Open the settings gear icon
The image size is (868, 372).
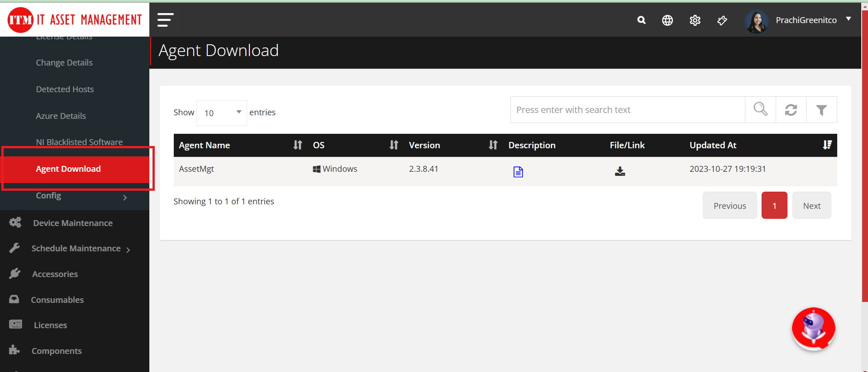pos(695,20)
